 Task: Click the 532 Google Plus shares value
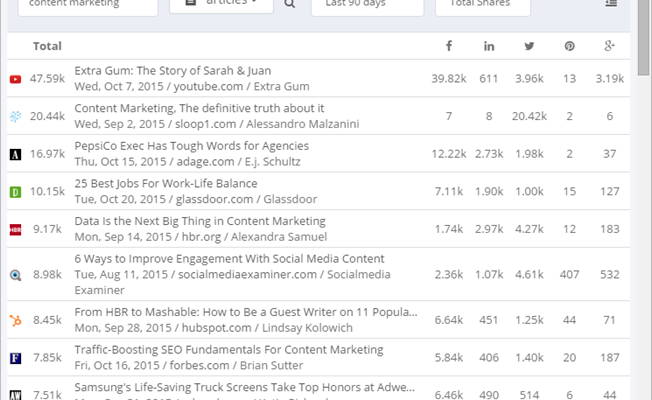pos(610,274)
